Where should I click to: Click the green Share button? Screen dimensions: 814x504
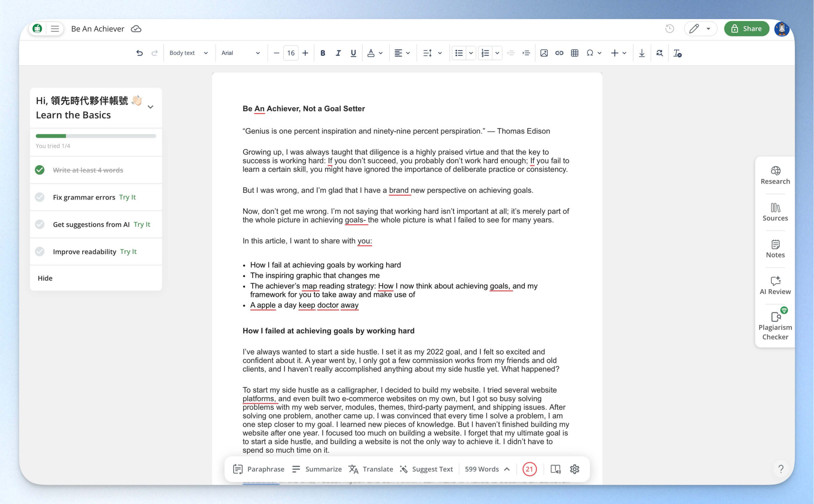point(746,29)
